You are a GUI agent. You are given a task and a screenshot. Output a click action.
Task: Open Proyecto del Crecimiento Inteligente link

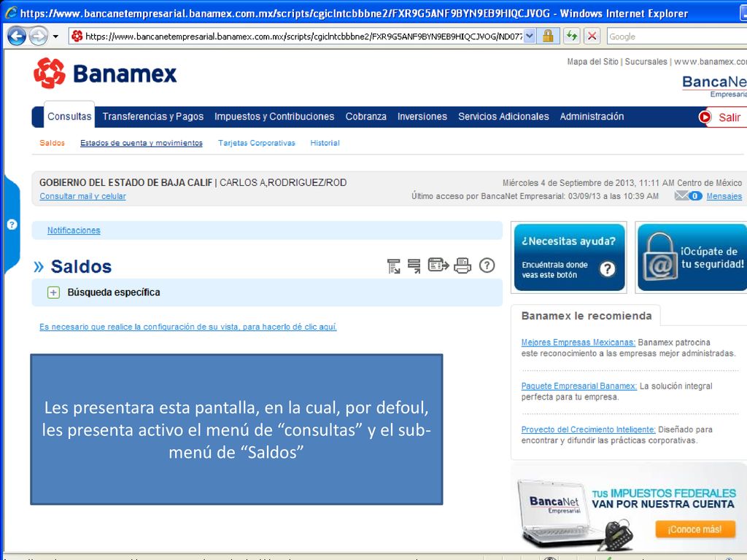click(589, 429)
